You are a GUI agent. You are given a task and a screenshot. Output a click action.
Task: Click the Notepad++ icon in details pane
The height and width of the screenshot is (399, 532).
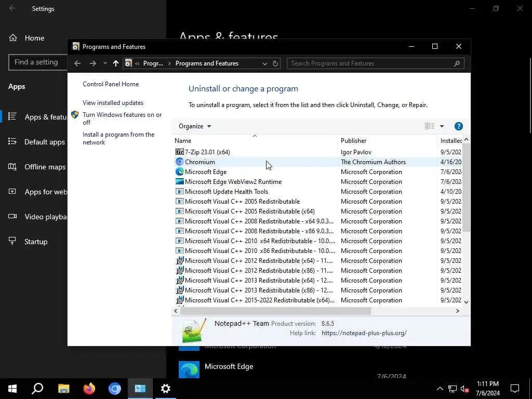click(x=194, y=331)
